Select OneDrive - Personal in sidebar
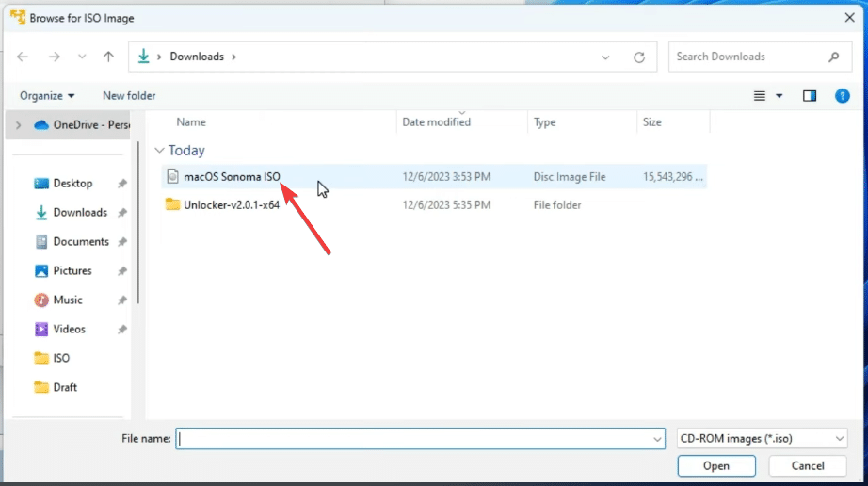Viewport: 868px width, 486px height. 82,125
